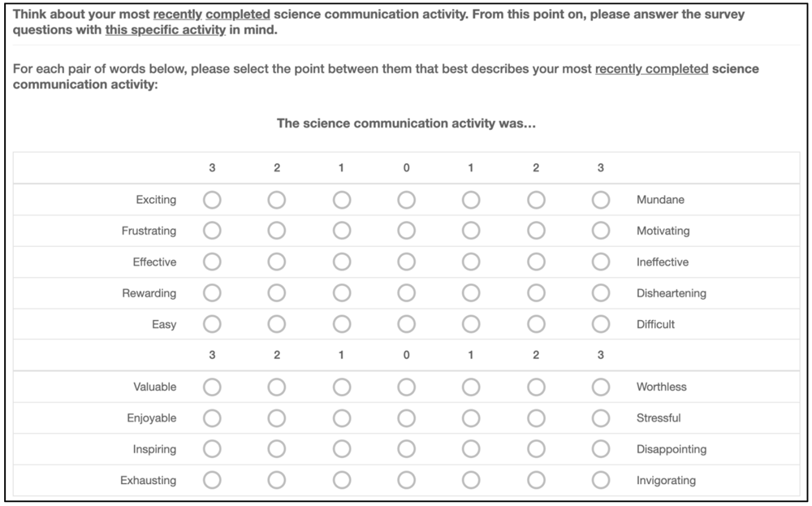Select 1 on Worthless side of Valuable row
This screenshot has width=812, height=506.
pyautogui.click(x=471, y=387)
